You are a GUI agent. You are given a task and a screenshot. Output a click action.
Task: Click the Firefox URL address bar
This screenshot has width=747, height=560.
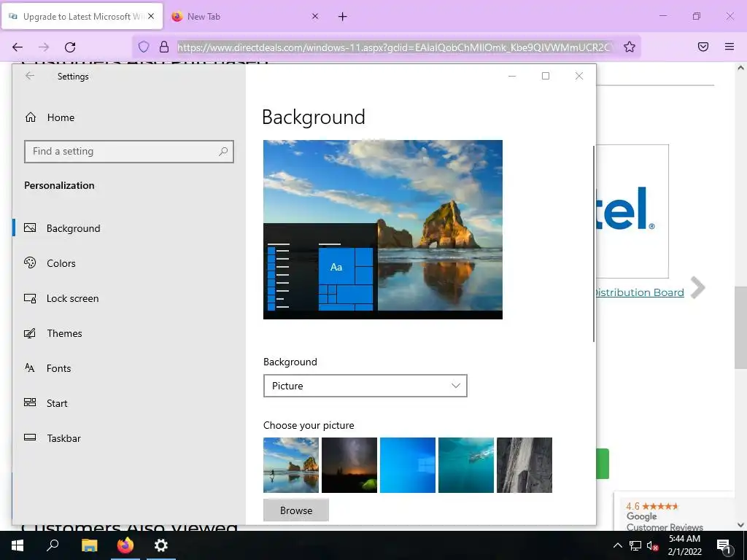[393, 47]
